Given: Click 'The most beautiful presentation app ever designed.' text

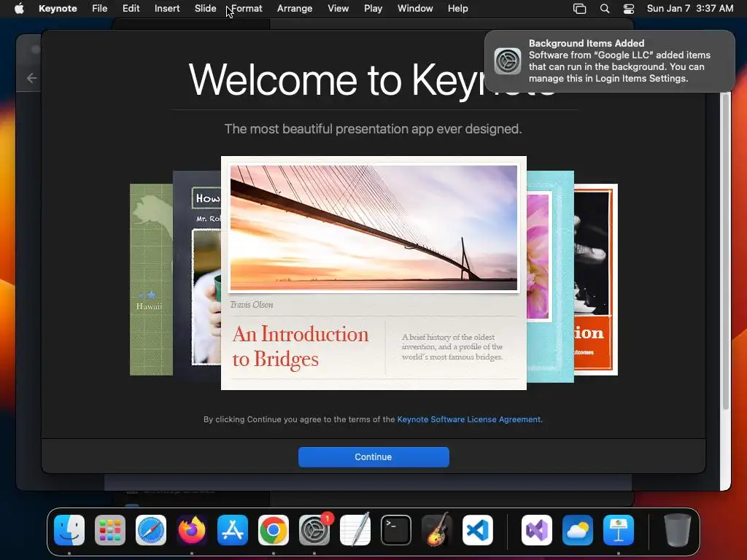Looking at the screenshot, I should coord(373,129).
